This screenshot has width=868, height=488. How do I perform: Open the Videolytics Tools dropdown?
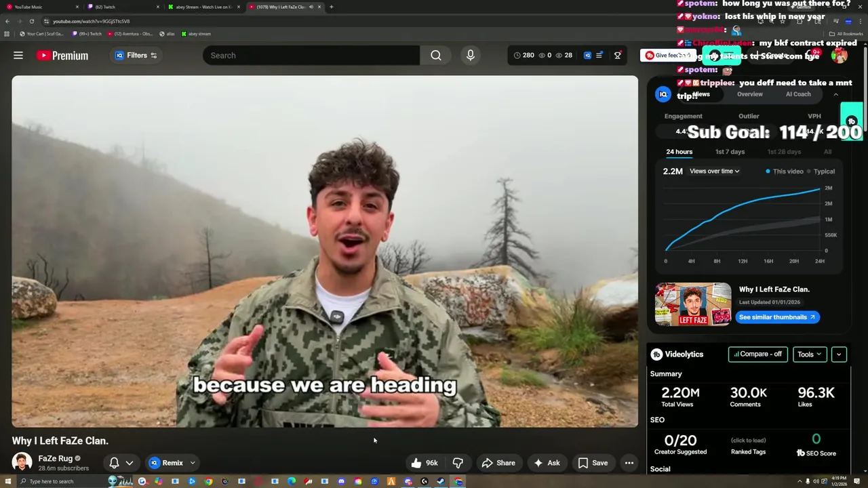click(x=810, y=354)
